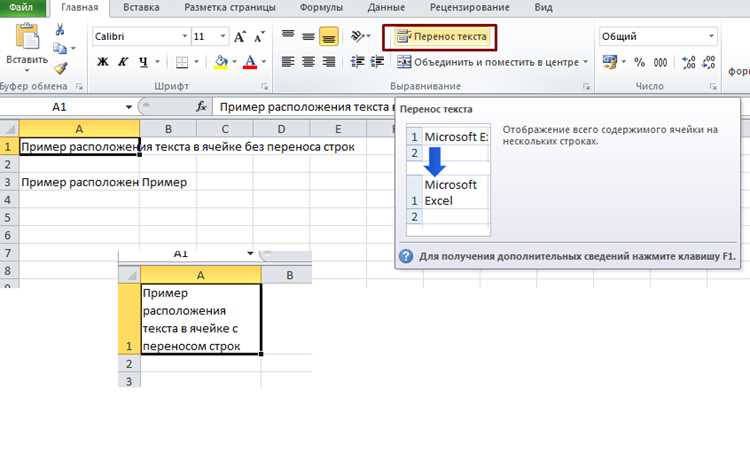Align text right horizontally
Screen dimensions: 750x468
pos(329,62)
